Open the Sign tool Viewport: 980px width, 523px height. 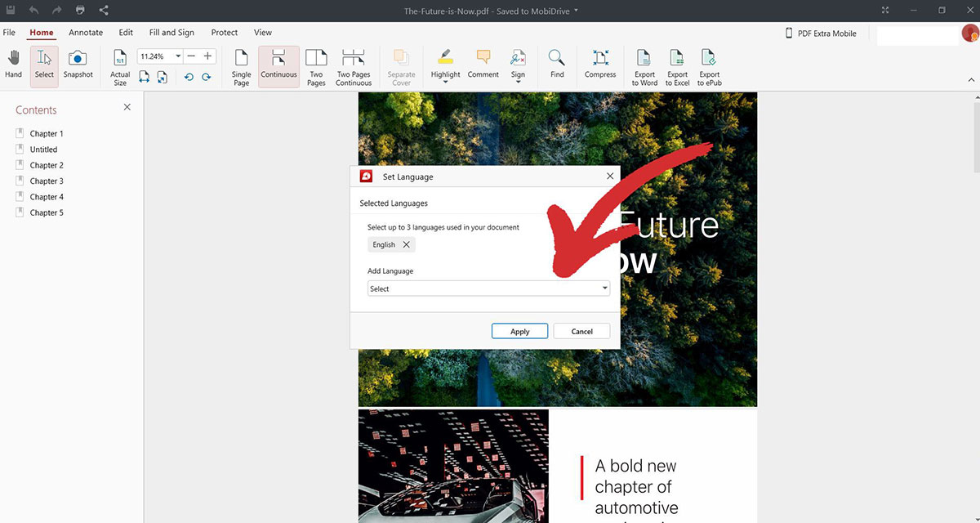(518, 65)
